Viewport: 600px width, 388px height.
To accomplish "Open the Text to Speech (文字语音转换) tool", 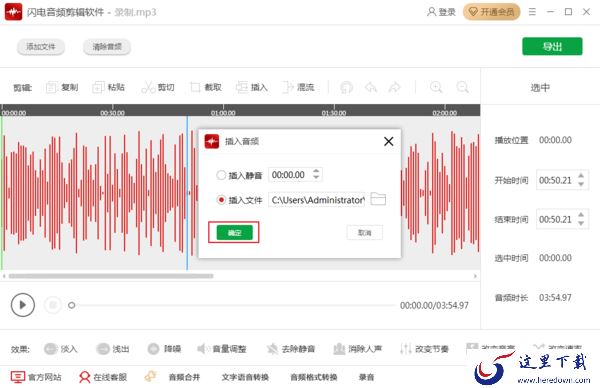I will tap(245, 377).
